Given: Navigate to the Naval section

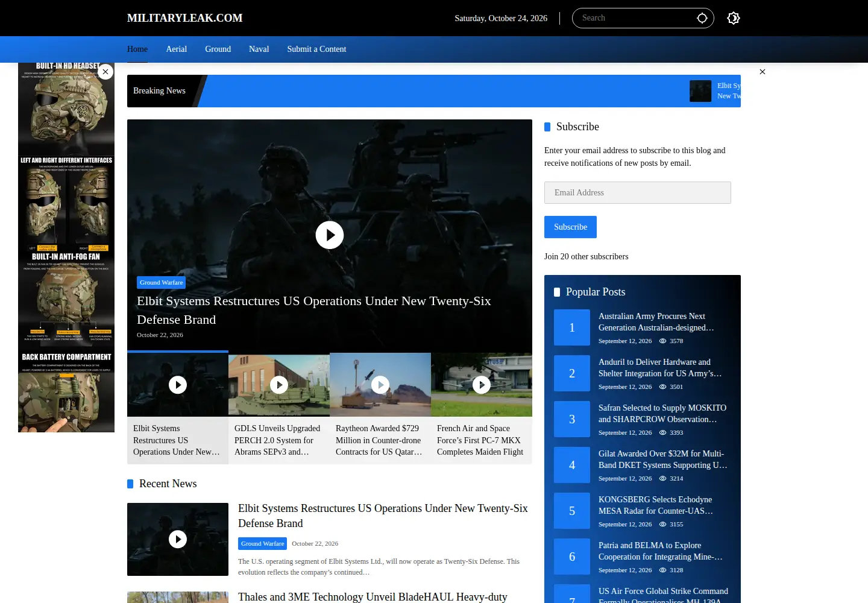Looking at the screenshot, I should [259, 49].
